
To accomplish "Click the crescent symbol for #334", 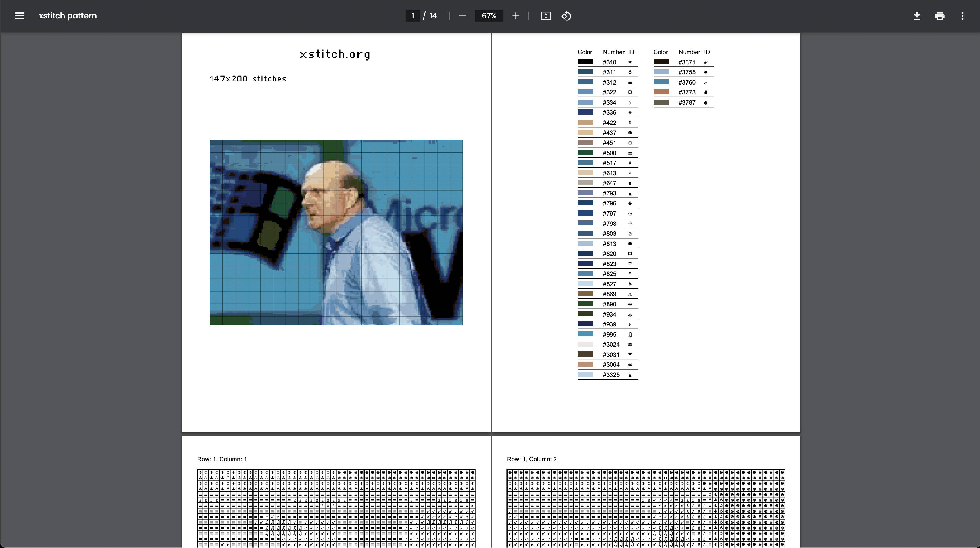I will point(630,103).
